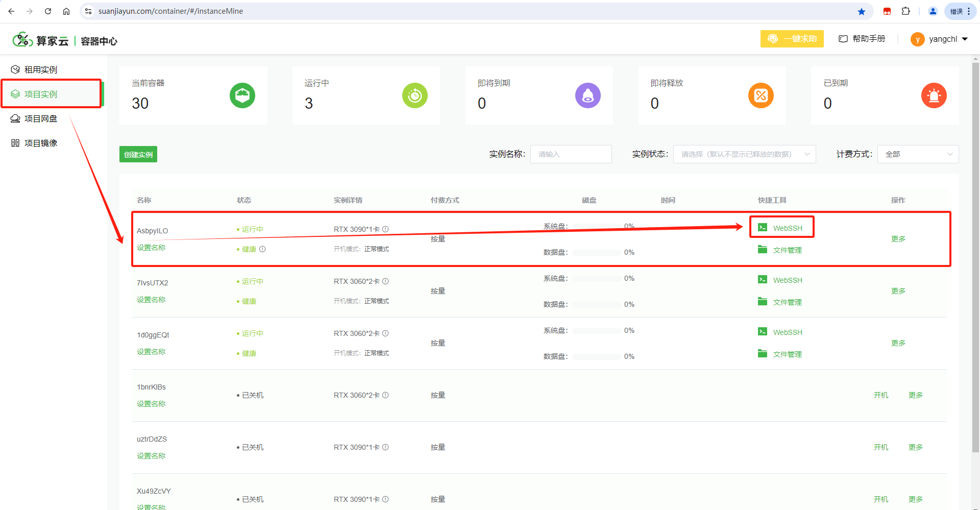Viewport: 980px width, 510px height.
Task: Bookmark this page with the star icon
Action: click(x=862, y=11)
